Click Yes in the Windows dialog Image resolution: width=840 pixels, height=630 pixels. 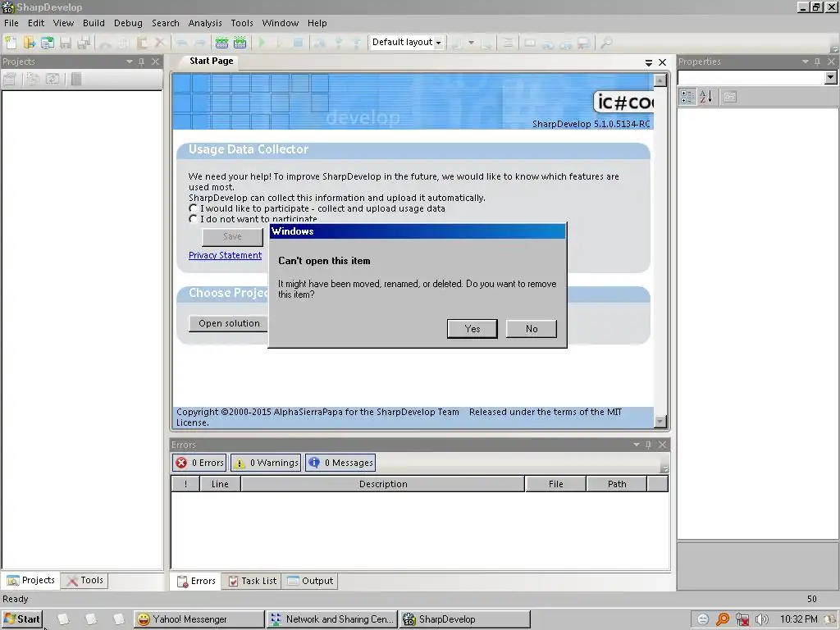pos(472,328)
